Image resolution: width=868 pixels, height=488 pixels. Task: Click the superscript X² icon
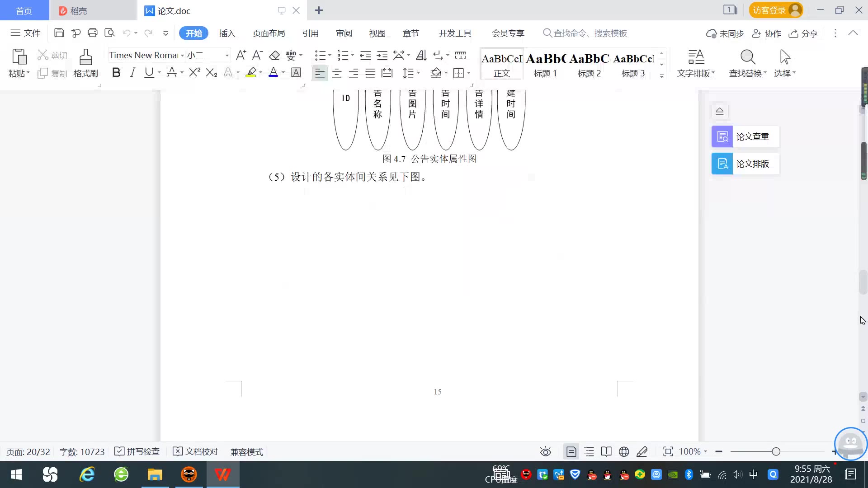tap(194, 73)
